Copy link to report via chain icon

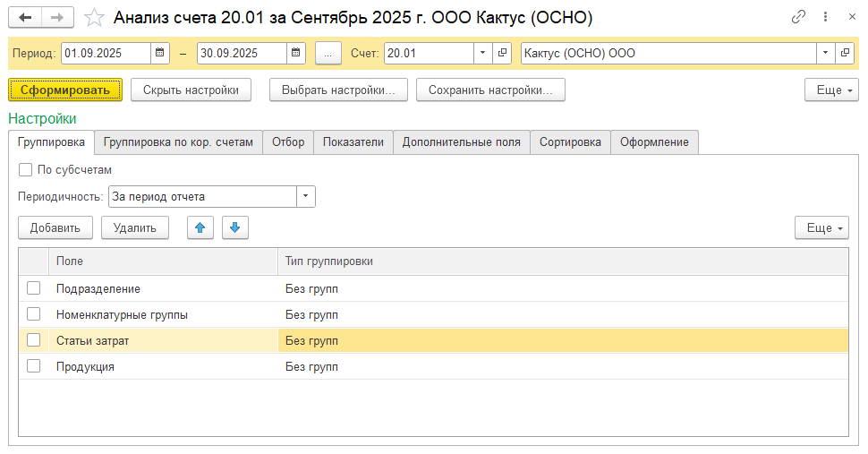[x=798, y=18]
